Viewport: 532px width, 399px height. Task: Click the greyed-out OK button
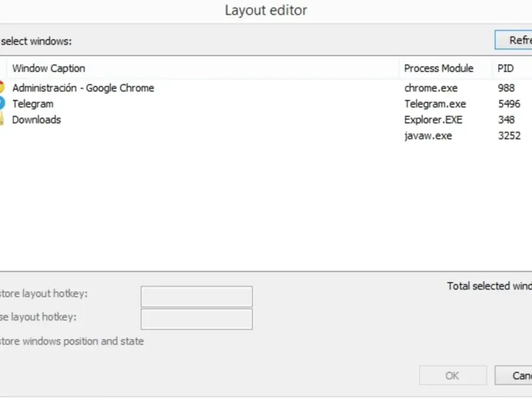coord(452,376)
